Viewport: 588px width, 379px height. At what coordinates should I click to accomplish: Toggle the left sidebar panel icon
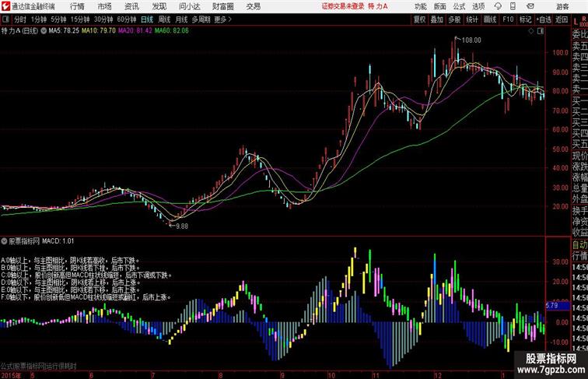click(x=5, y=19)
